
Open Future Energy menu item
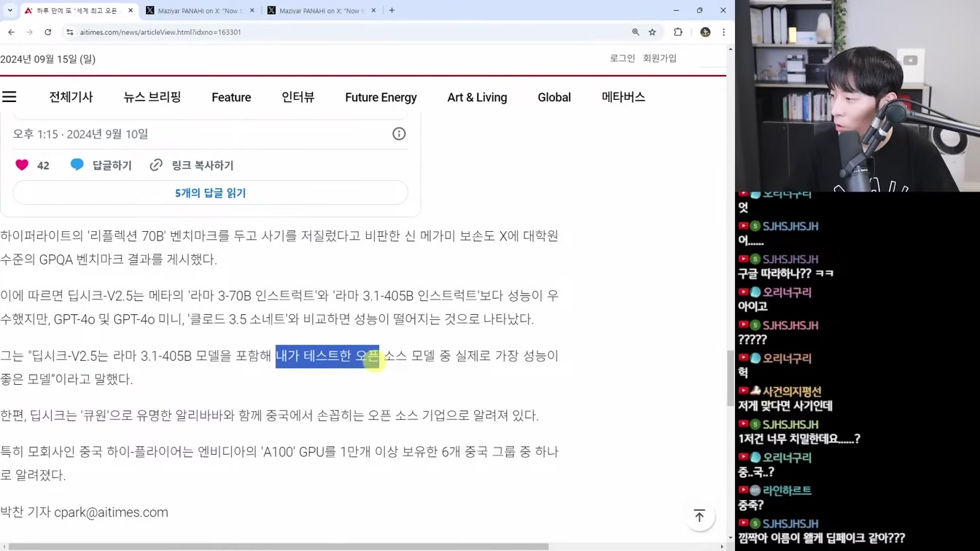click(x=381, y=97)
